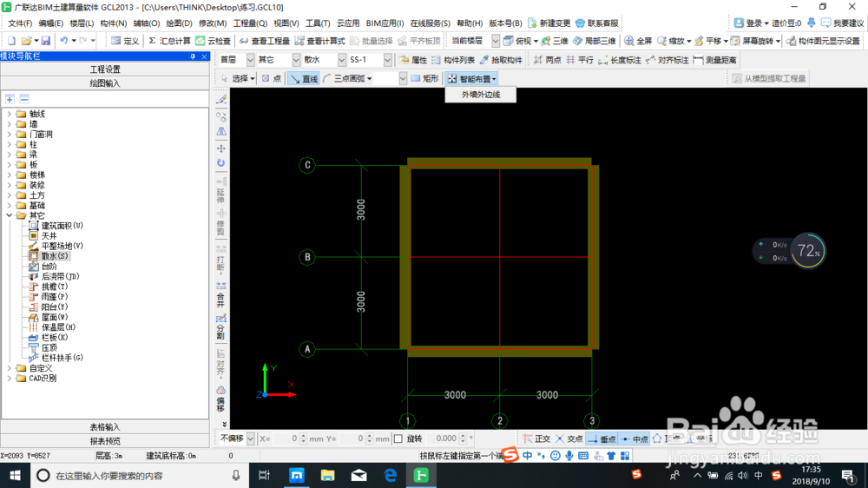The height and width of the screenshot is (488, 868).
Task: Click 分割 split tool in vertical toolbar
Action: coord(220,326)
